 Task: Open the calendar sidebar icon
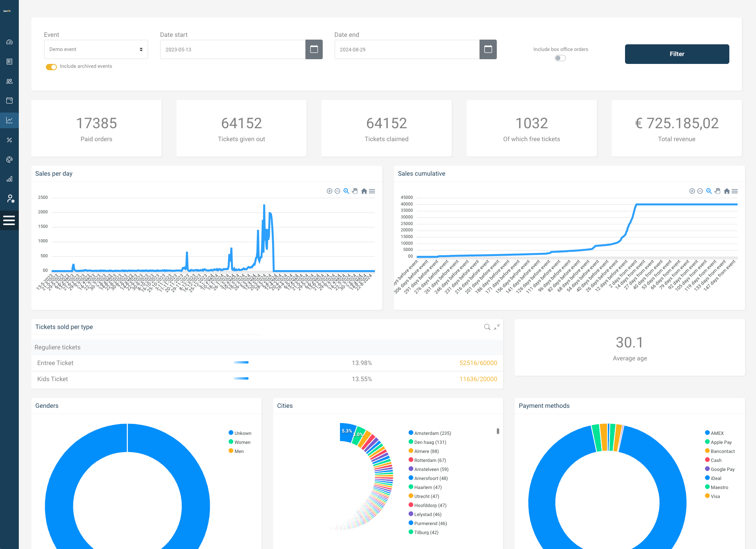tap(9, 100)
